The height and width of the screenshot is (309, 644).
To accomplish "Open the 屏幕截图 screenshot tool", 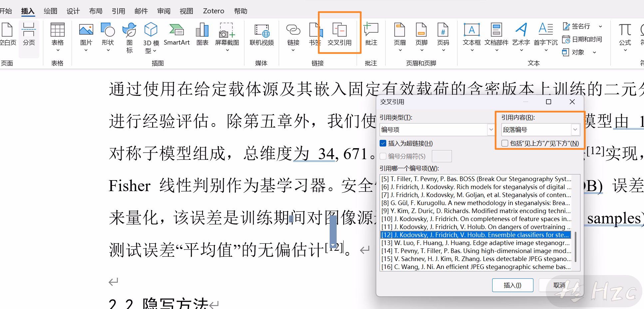I will (x=227, y=37).
